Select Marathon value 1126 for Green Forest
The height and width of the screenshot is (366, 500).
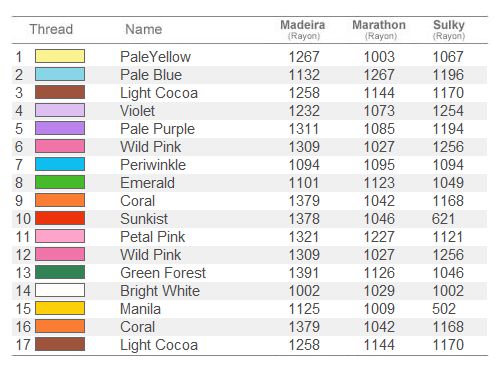tap(379, 273)
